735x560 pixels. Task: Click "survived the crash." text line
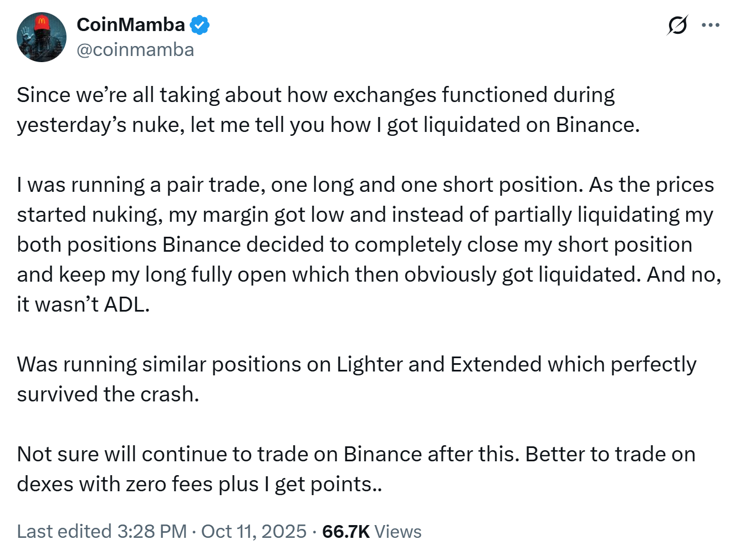108,394
